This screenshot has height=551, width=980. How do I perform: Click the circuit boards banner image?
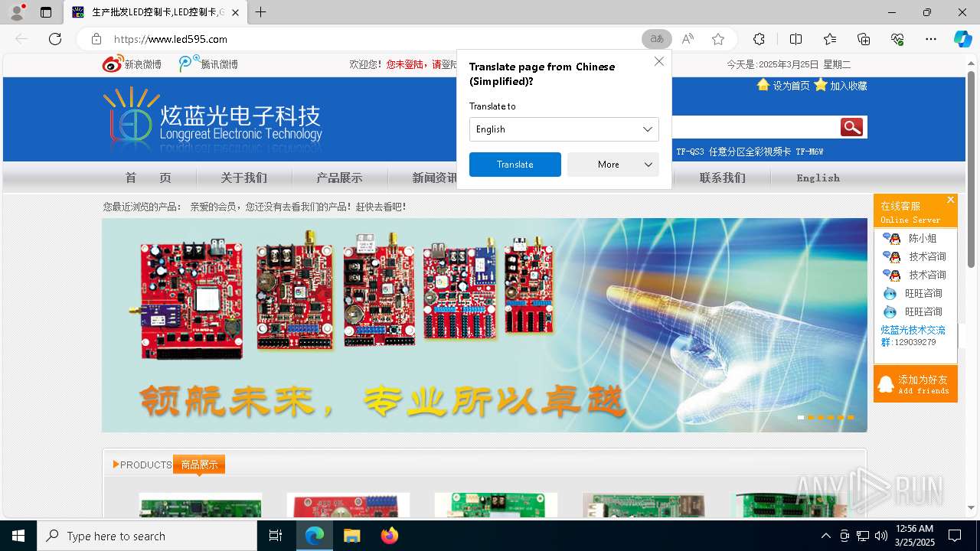point(485,325)
